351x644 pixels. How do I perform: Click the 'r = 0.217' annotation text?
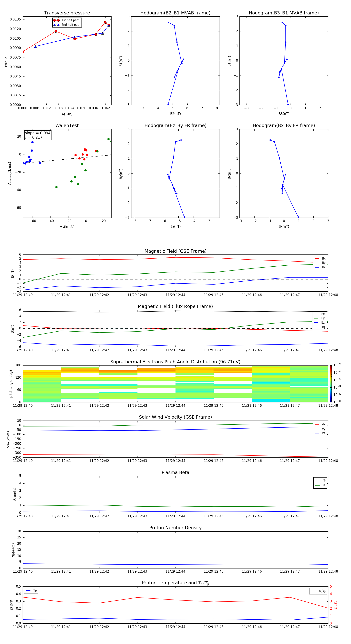34,137
